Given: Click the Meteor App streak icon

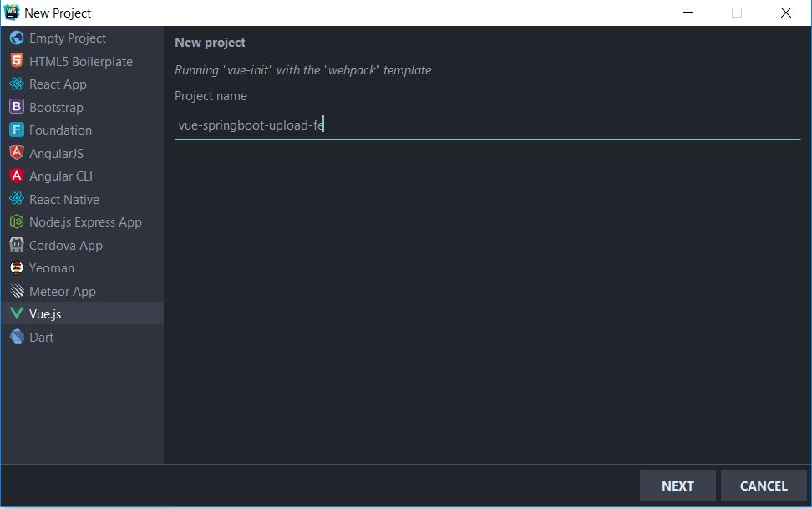Looking at the screenshot, I should [17, 291].
